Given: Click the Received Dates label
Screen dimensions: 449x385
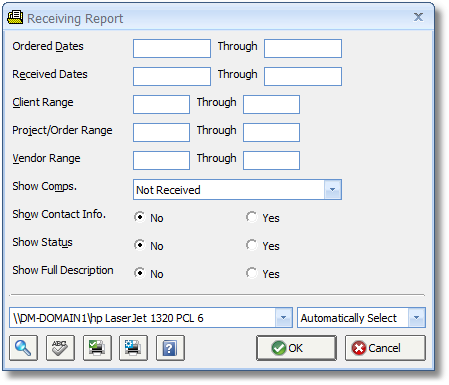Looking at the screenshot, I should point(50,74).
